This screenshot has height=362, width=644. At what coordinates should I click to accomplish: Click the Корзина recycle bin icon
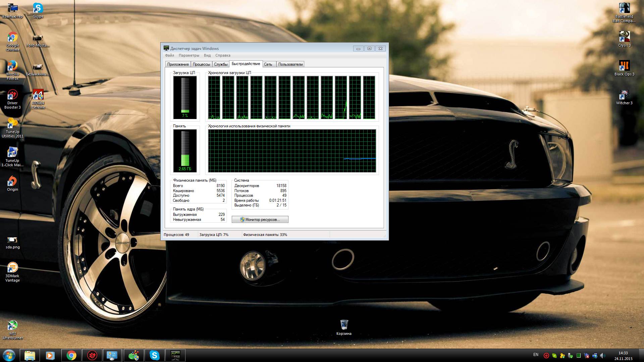pyautogui.click(x=344, y=325)
